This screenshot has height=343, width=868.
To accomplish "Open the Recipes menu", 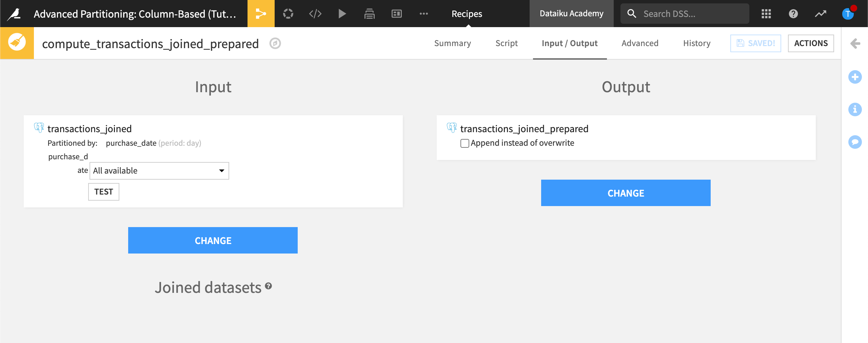I will click(467, 14).
